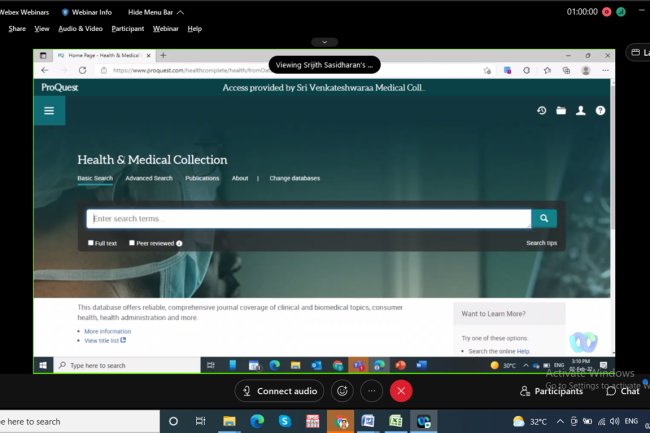Click the Task View taskbar icon
650x433 pixels.
(201, 421)
